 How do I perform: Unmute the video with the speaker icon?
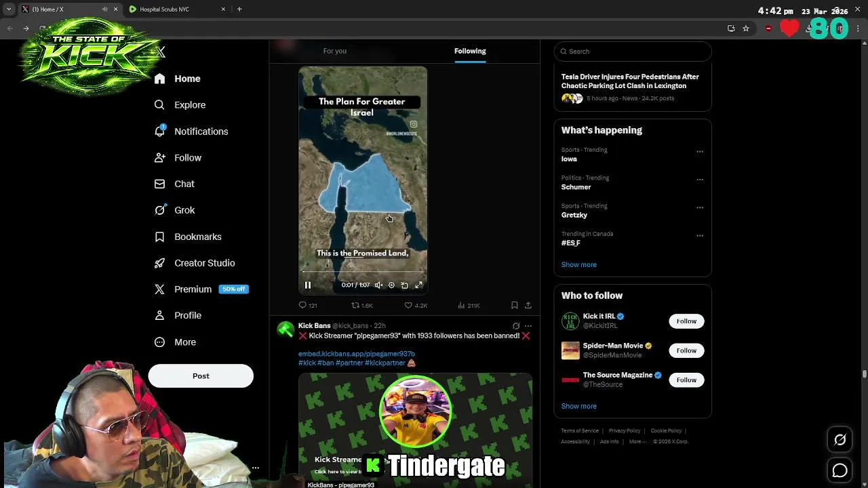click(x=379, y=285)
